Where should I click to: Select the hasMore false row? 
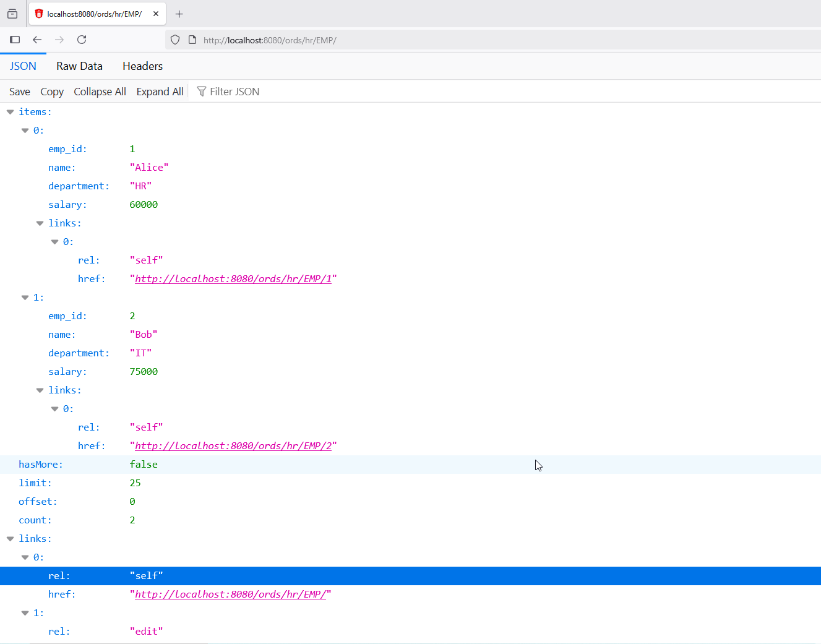tap(410, 465)
